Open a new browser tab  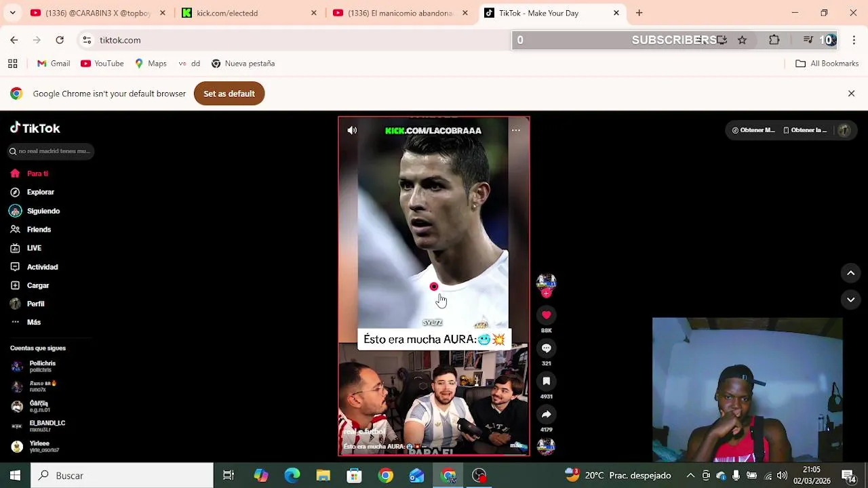pyautogui.click(x=639, y=13)
